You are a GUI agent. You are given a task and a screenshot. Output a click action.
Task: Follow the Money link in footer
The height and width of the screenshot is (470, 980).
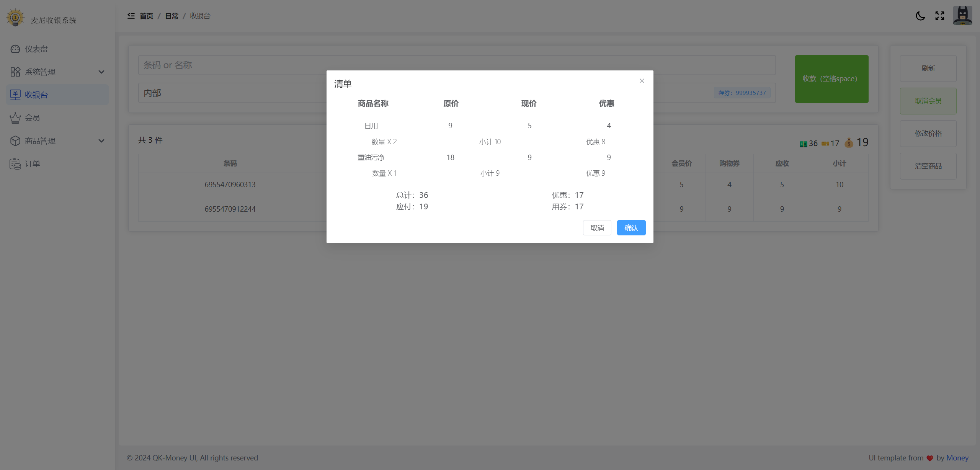[957, 458]
